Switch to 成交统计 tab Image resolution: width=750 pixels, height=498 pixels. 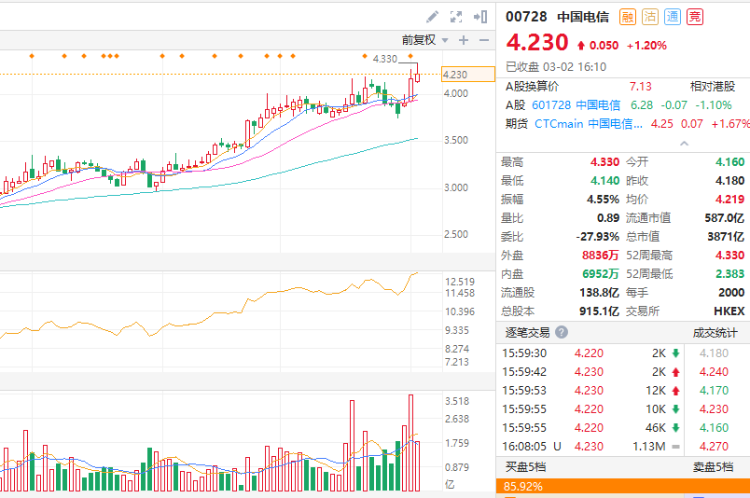[715, 333]
